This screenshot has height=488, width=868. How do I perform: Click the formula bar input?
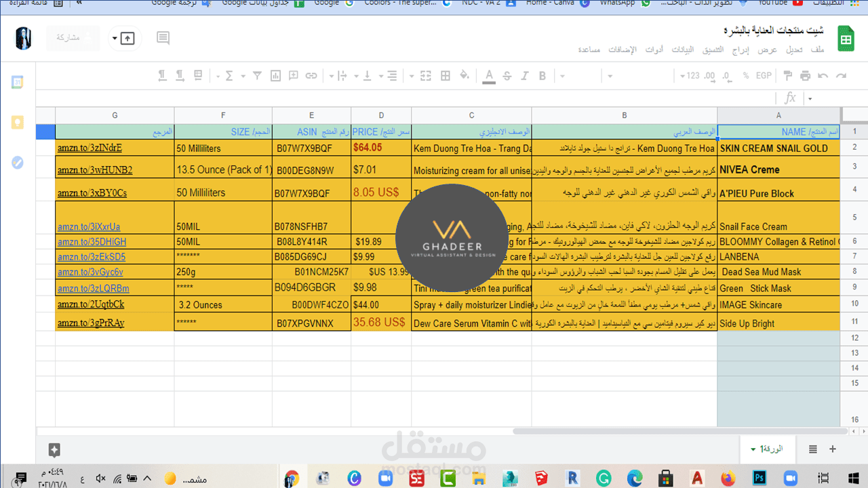407,98
